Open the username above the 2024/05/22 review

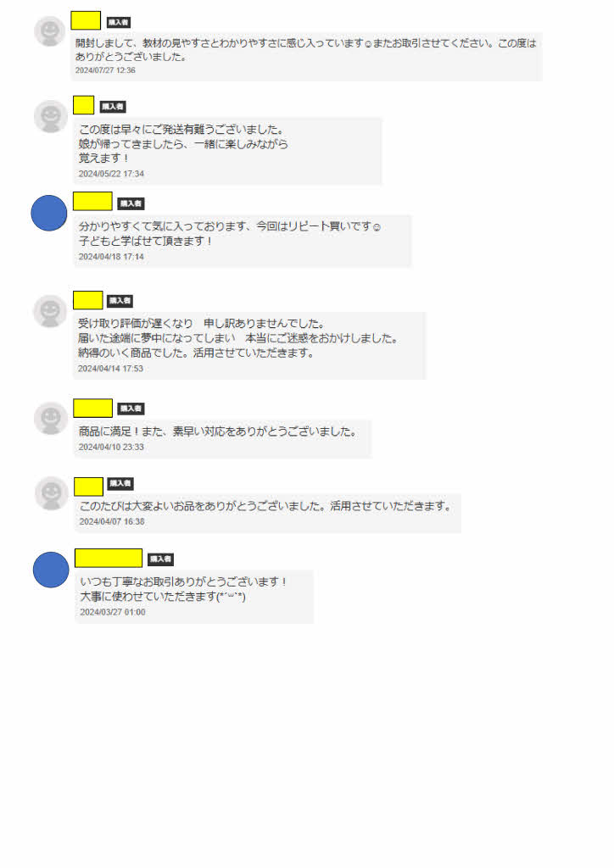tap(84, 105)
